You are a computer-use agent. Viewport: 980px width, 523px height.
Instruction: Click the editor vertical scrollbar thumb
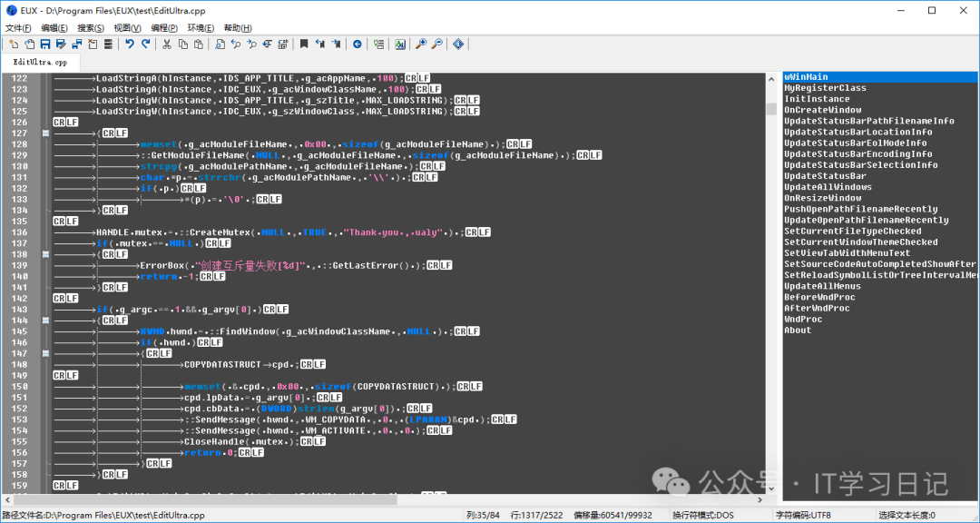pyautogui.click(x=771, y=109)
